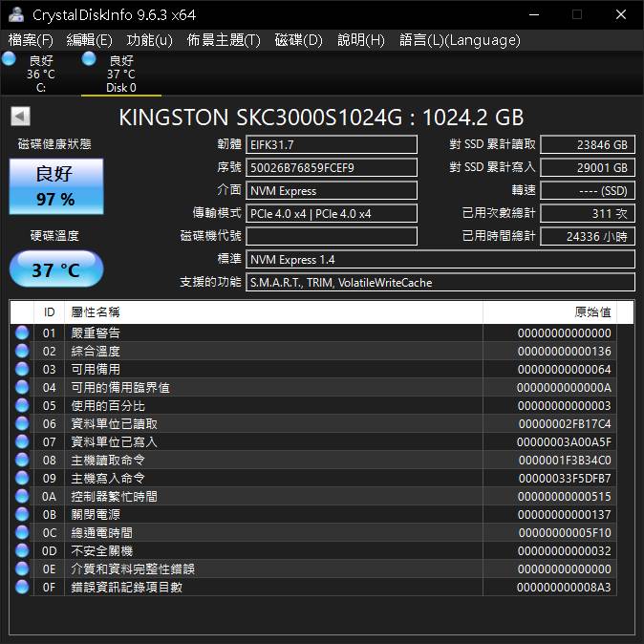Image resolution: width=644 pixels, height=644 pixels.
Task: Click the previous disk arrow button
Action: (20, 117)
